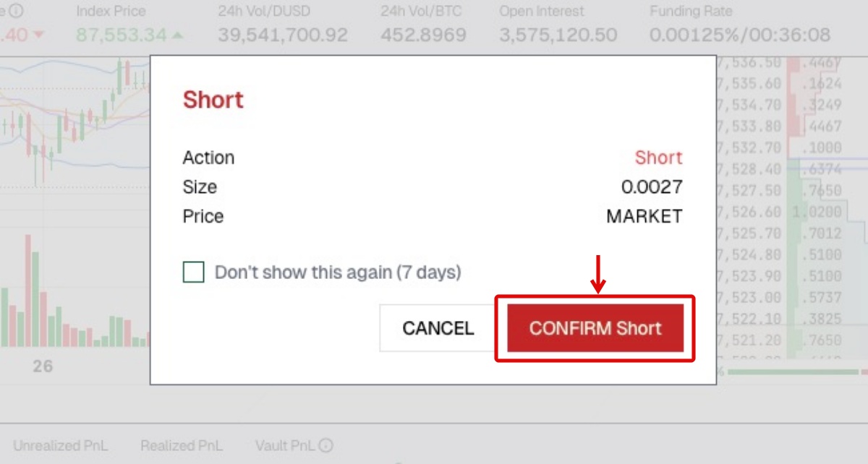Click the red down arrow beside .40 price

pyautogui.click(x=38, y=35)
